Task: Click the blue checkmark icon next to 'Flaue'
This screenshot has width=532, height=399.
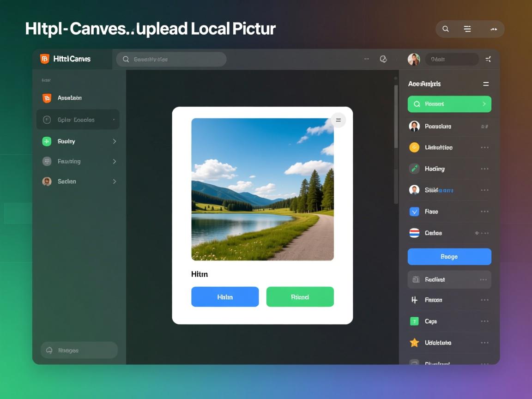Action: 414,211
